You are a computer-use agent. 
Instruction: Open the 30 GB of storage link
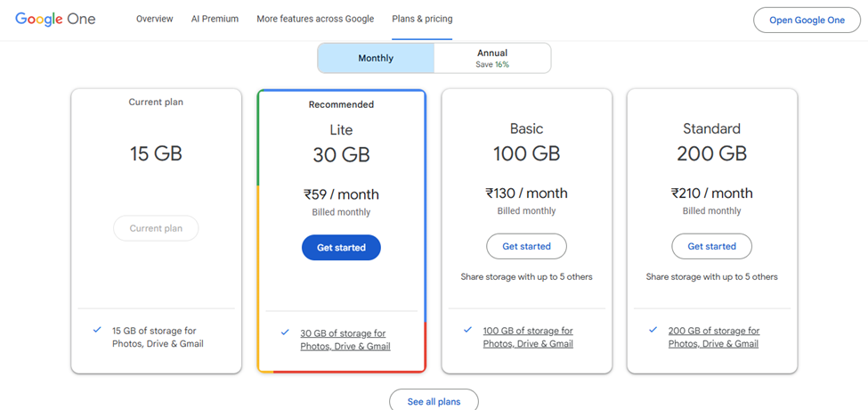pyautogui.click(x=345, y=340)
